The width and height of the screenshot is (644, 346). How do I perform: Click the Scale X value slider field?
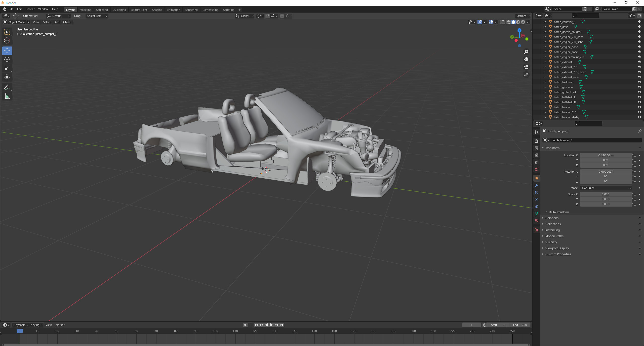tap(605, 194)
